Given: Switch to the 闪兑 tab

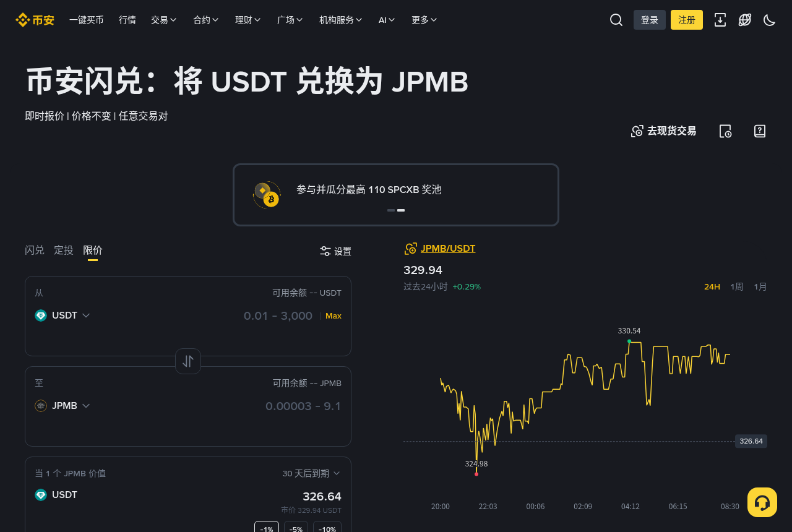Looking at the screenshot, I should (x=35, y=250).
